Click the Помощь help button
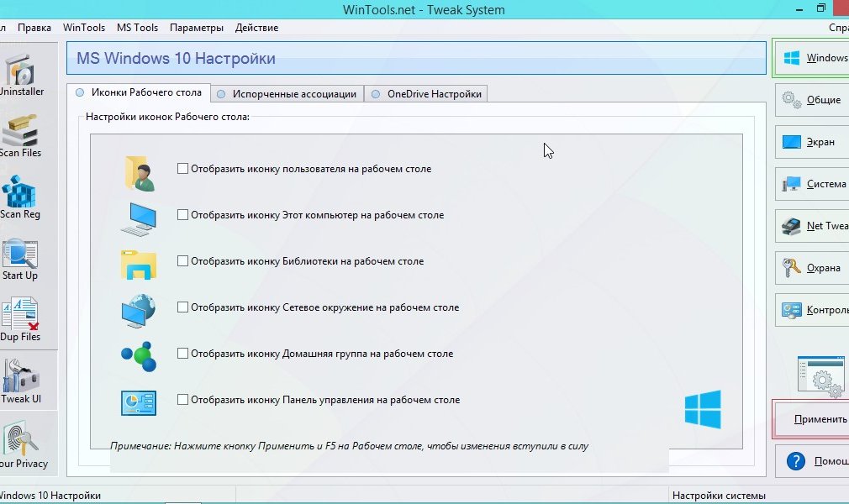This screenshot has width=849, height=504. 812,461
